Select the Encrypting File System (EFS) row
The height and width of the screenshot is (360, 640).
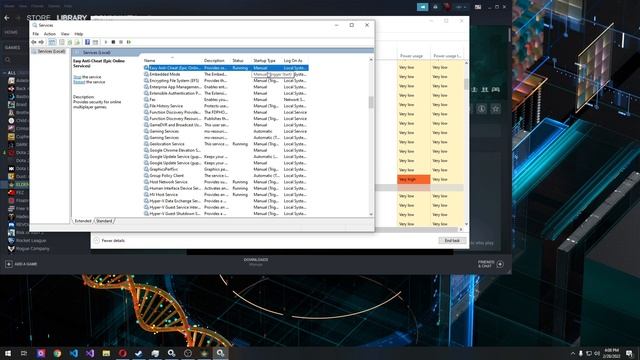pos(226,80)
